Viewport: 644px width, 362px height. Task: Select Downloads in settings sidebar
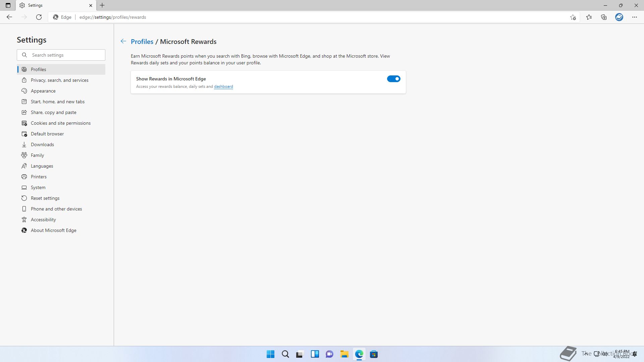coord(61,144)
